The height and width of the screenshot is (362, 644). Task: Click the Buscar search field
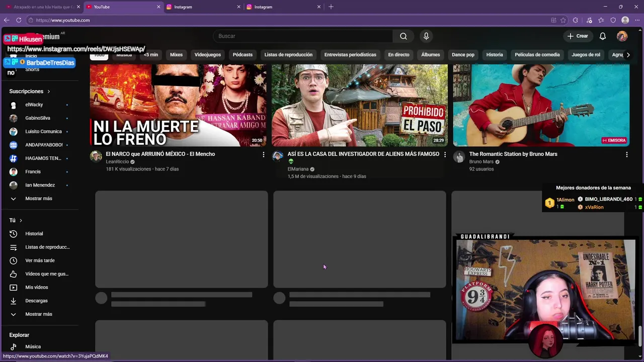point(303,36)
